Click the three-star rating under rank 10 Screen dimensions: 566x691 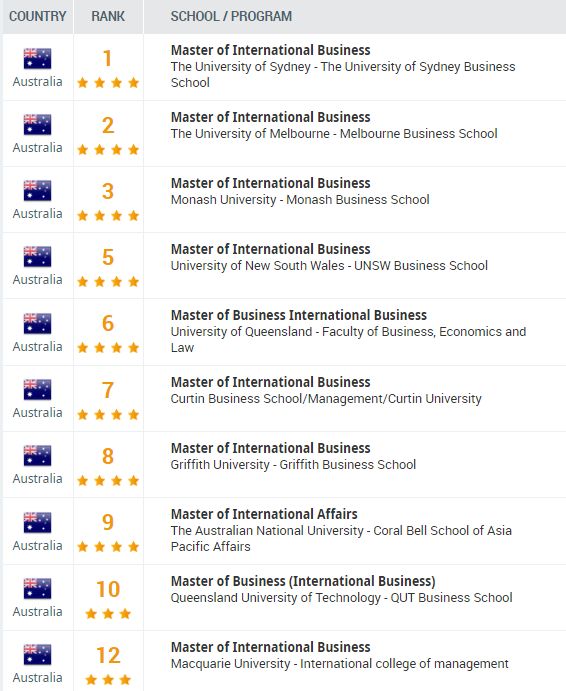tap(108, 613)
